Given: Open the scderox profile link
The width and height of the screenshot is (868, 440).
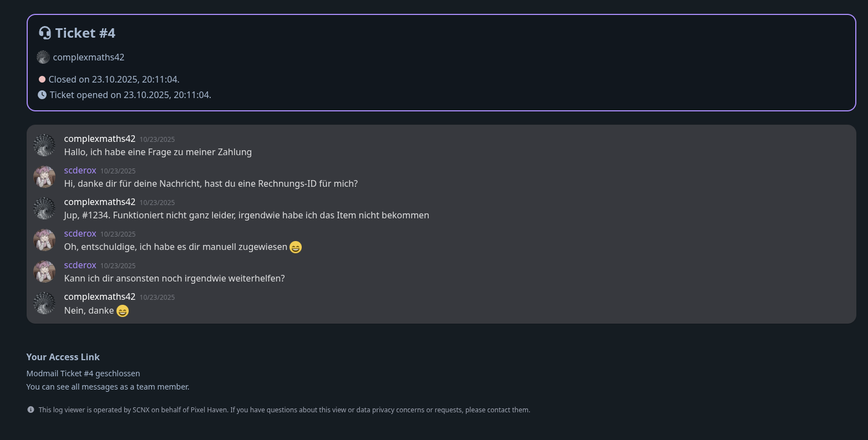Looking at the screenshot, I should coord(80,170).
